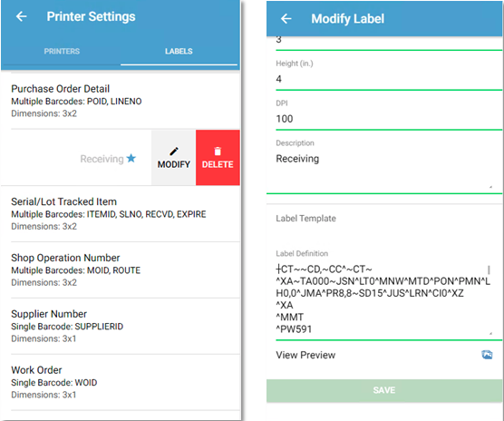The height and width of the screenshot is (421, 504).
Task: Click the Modify Label title
Action: pyautogui.click(x=347, y=19)
